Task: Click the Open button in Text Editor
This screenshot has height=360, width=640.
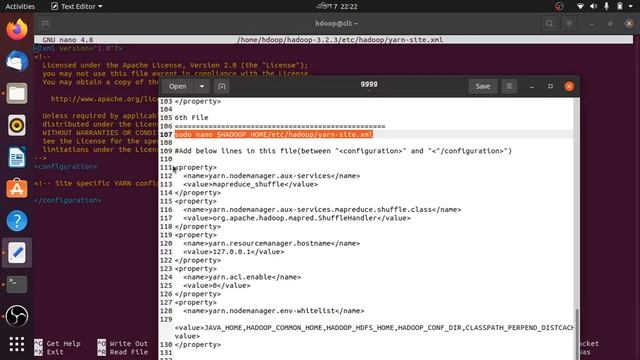Action: [x=178, y=87]
